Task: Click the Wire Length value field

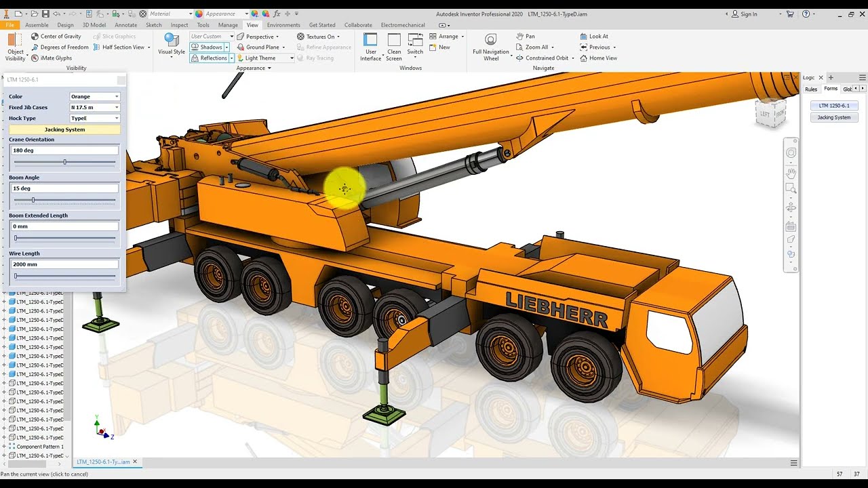Action: pos(64,264)
